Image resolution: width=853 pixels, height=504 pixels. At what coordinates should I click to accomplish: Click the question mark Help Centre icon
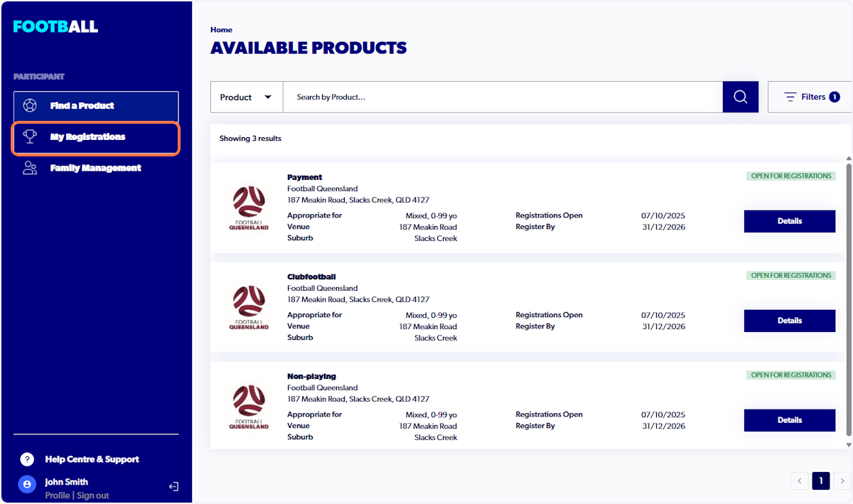[27, 459]
